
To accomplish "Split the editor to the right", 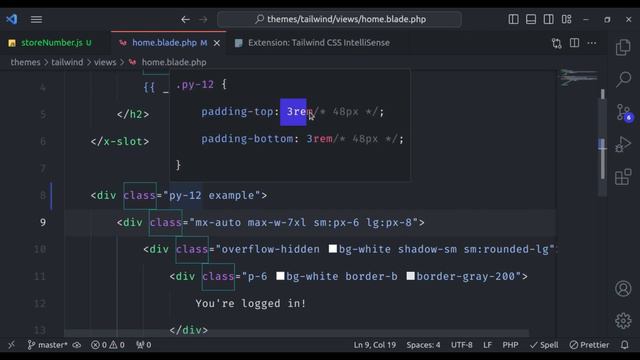I will 574,42.
